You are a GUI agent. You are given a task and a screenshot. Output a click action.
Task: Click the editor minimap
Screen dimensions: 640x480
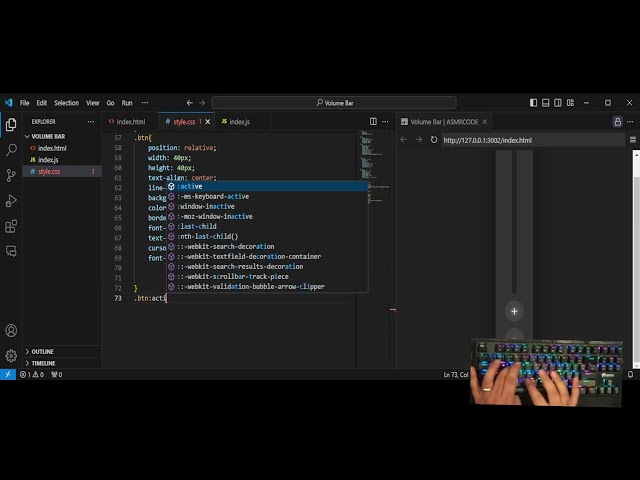[x=373, y=167]
